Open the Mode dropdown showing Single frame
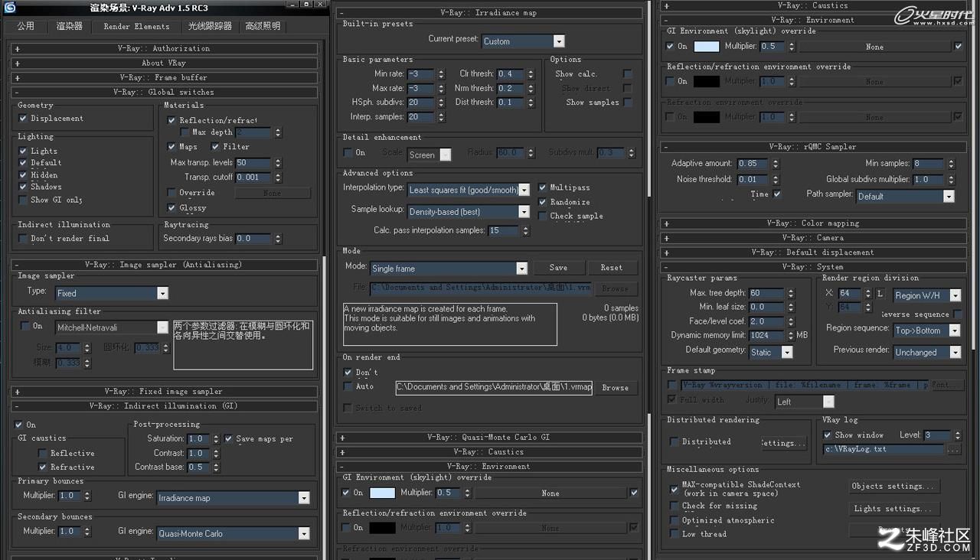Screen dimensions: 980x560 pyautogui.click(x=449, y=269)
